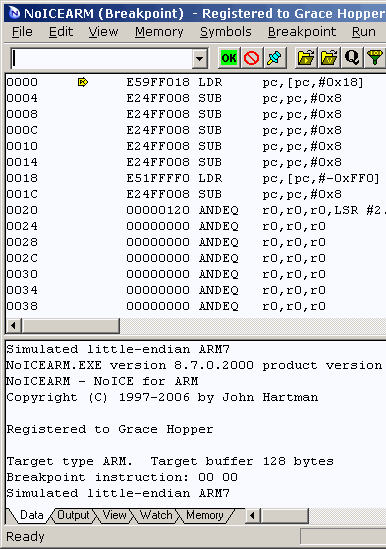
Task: Click the left scroll arrow beside the tabs
Action: click(x=253, y=515)
